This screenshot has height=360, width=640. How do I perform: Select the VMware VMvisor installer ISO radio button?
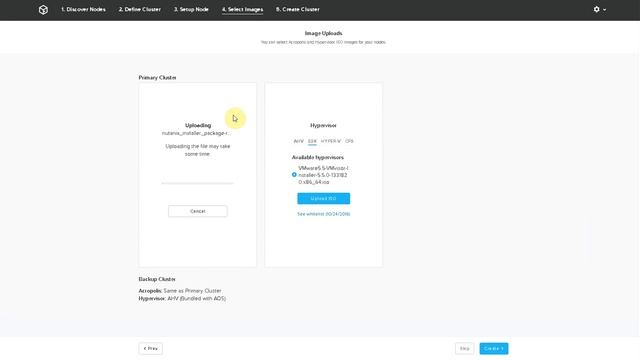point(294,175)
